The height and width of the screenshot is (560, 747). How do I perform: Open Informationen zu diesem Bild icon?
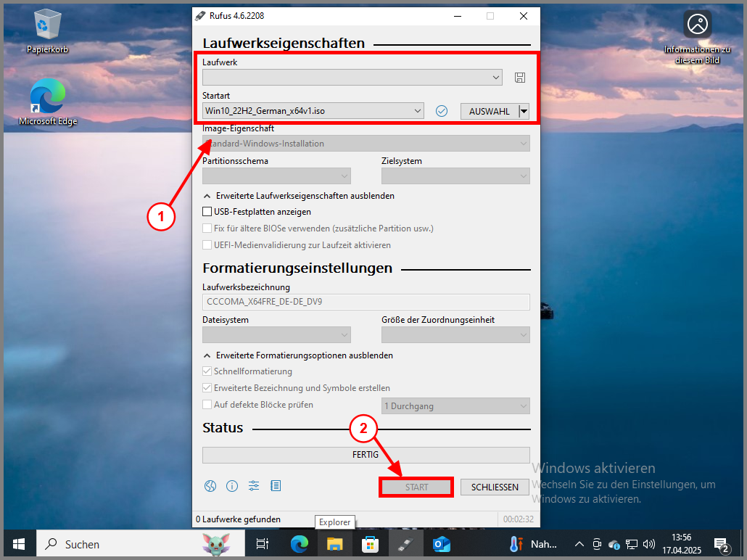[x=697, y=38]
